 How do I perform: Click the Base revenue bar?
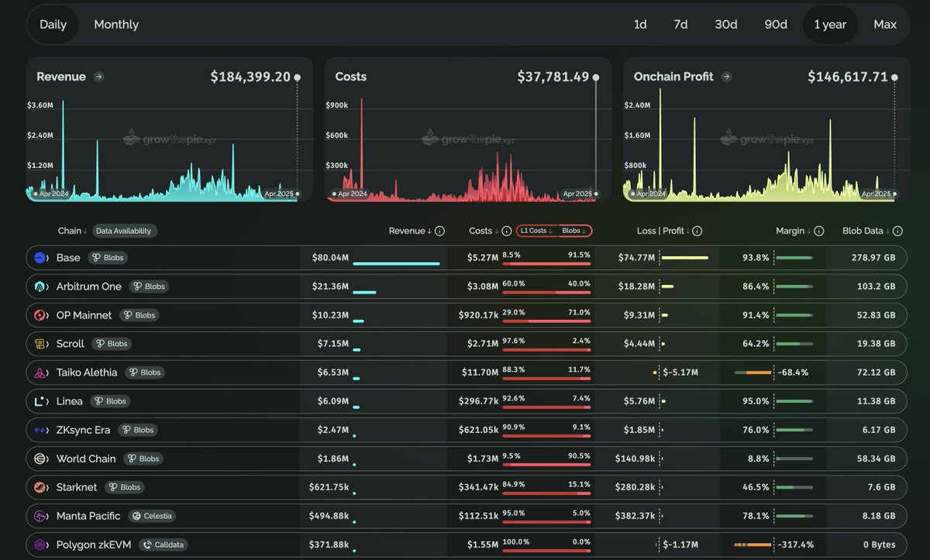(396, 263)
